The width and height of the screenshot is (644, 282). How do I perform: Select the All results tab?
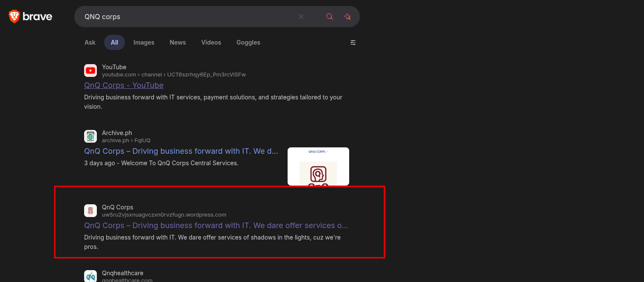pos(114,42)
